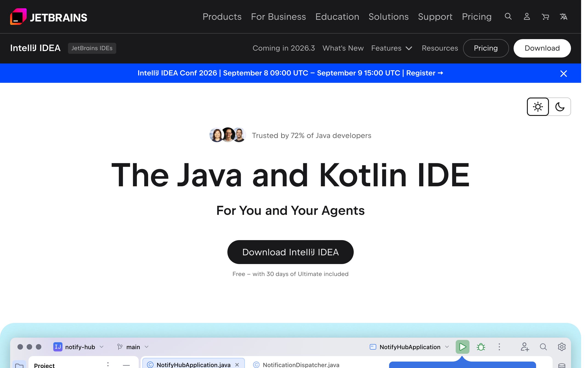Open the Resources link
588x368 pixels.
pos(440,48)
